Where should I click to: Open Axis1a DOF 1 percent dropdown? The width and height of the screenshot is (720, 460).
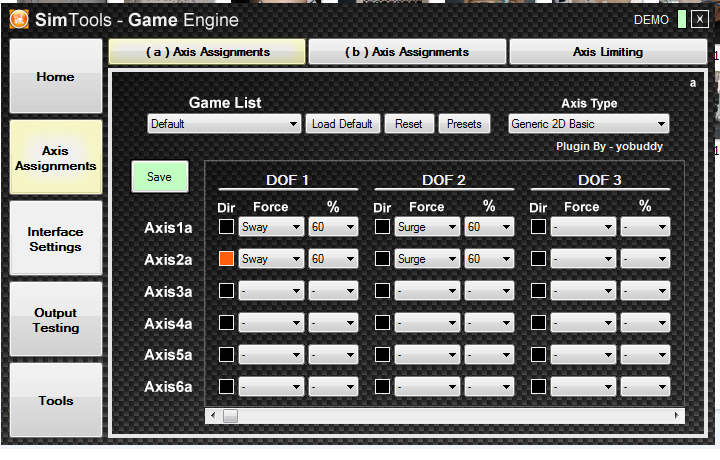(333, 227)
